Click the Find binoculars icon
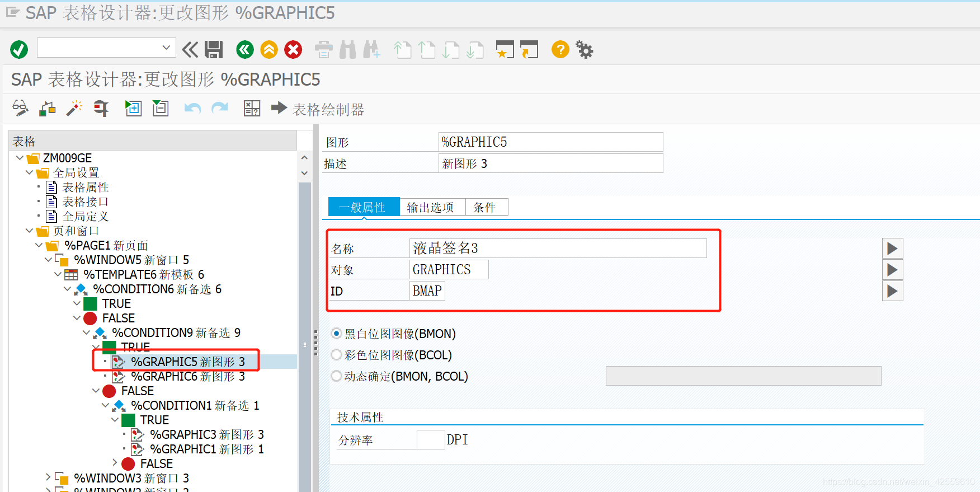The height and width of the screenshot is (492, 980). click(348, 49)
